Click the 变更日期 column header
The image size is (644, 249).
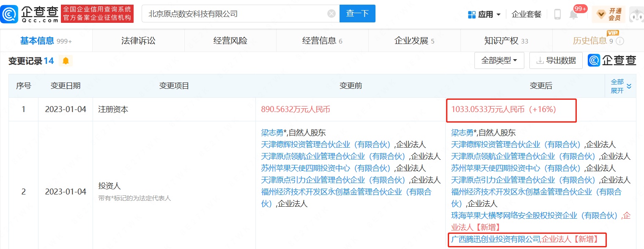[x=66, y=86]
